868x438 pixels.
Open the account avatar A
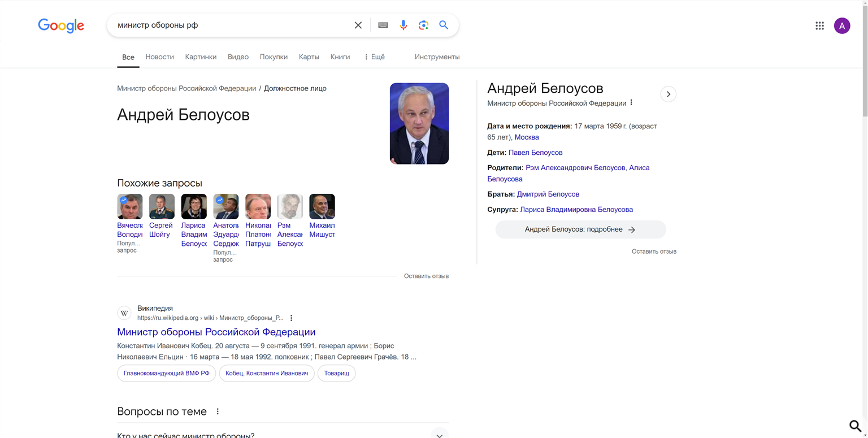[842, 25]
